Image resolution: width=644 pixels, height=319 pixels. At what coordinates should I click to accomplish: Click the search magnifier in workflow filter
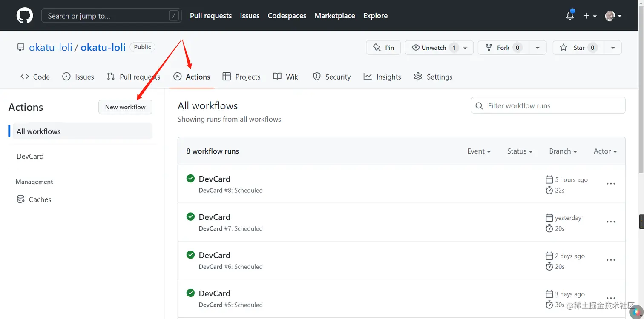[x=479, y=105]
